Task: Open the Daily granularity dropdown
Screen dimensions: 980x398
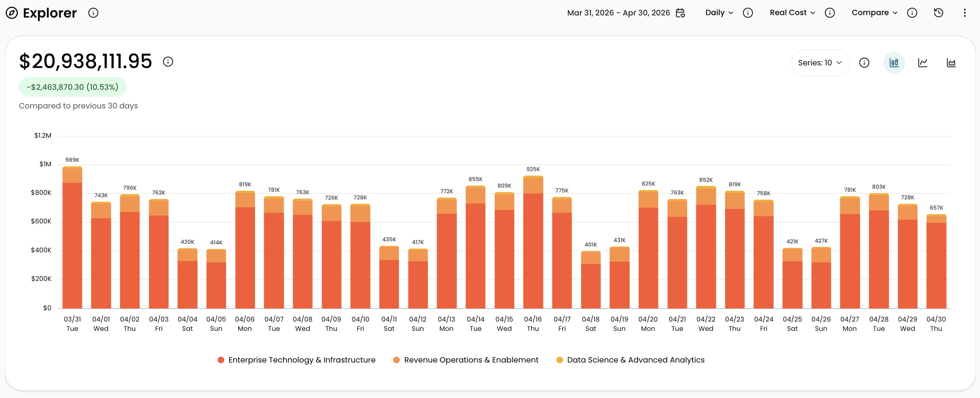Action: (719, 12)
